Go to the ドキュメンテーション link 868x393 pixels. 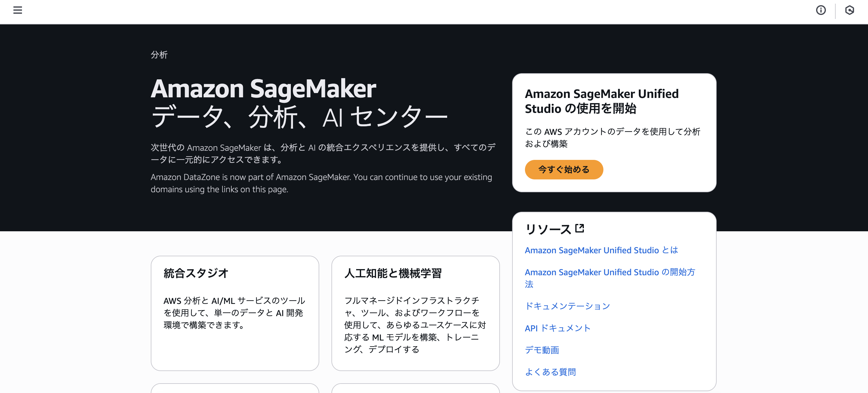click(x=567, y=306)
